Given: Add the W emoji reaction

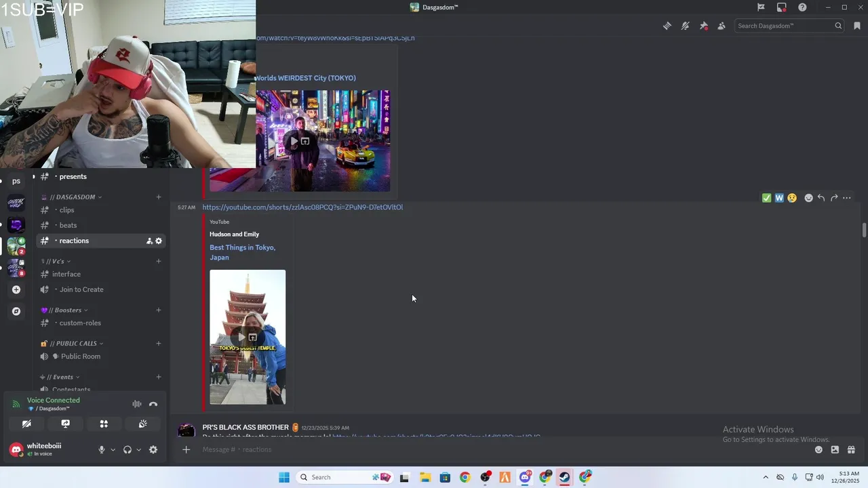Looking at the screenshot, I should 779,198.
